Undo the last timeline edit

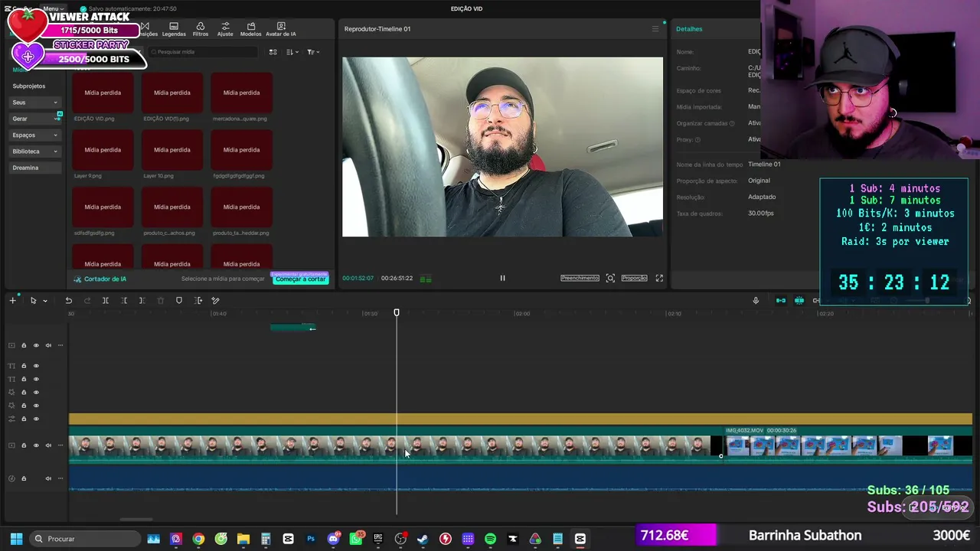tap(69, 301)
